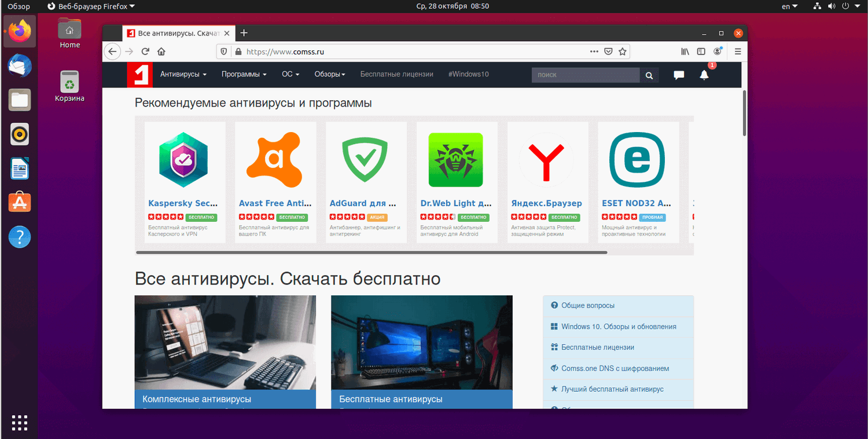The height and width of the screenshot is (439, 868).
Task: Expand the Обзоры dropdown menu
Action: coord(330,74)
